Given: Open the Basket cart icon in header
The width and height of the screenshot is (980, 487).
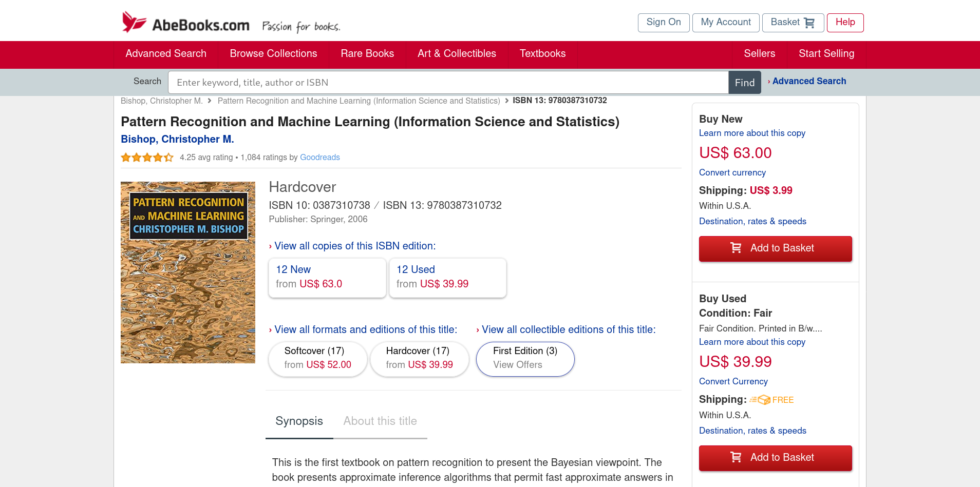Looking at the screenshot, I should (x=809, y=23).
